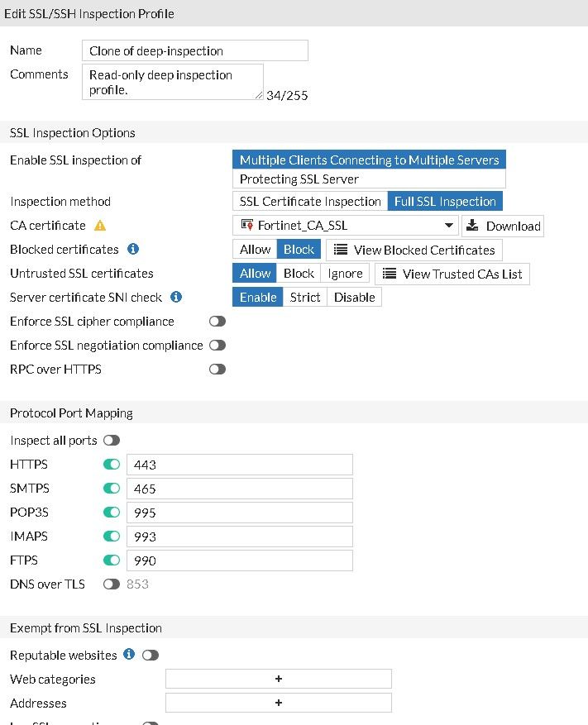
Task: Toggle Enforce SSL cipher compliance
Action: coord(218,322)
